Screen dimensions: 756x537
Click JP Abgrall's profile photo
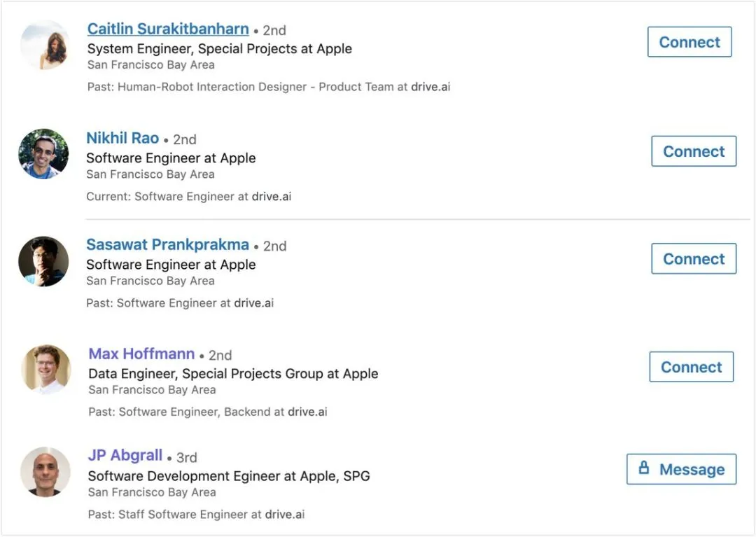click(x=45, y=472)
